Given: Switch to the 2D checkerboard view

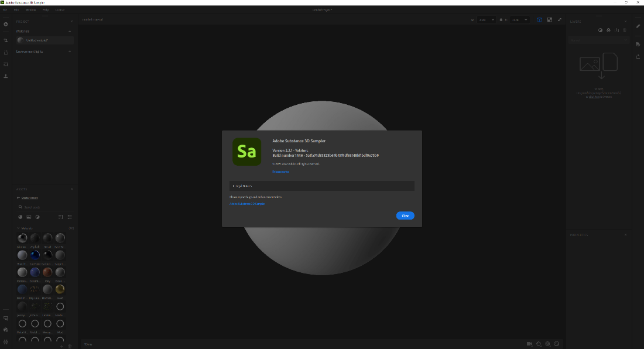Looking at the screenshot, I should (x=550, y=19).
